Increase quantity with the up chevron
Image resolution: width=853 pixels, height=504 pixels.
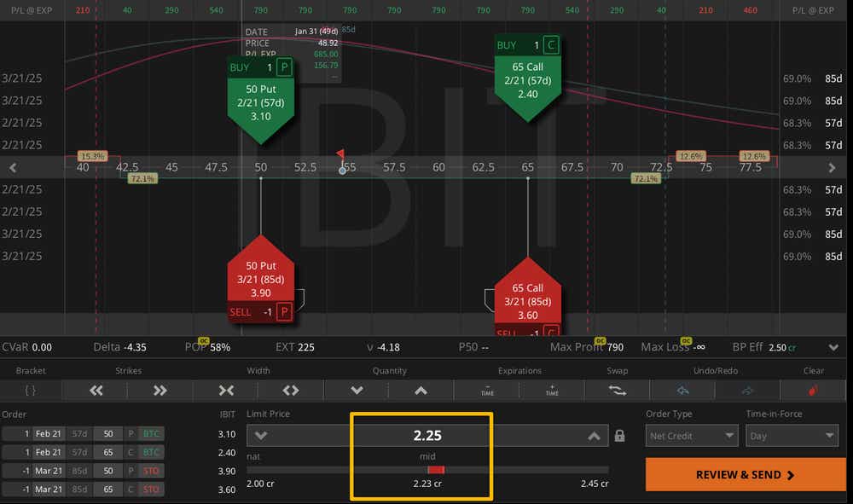[x=421, y=391]
